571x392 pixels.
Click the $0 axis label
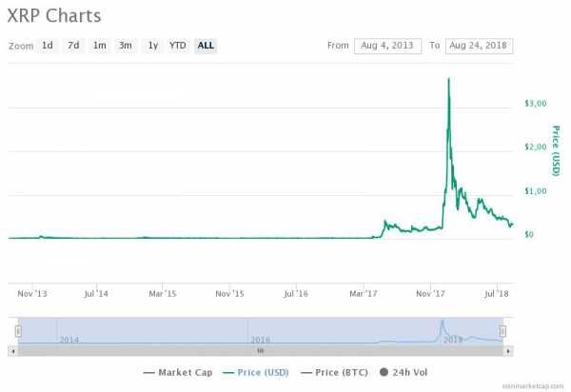click(529, 234)
